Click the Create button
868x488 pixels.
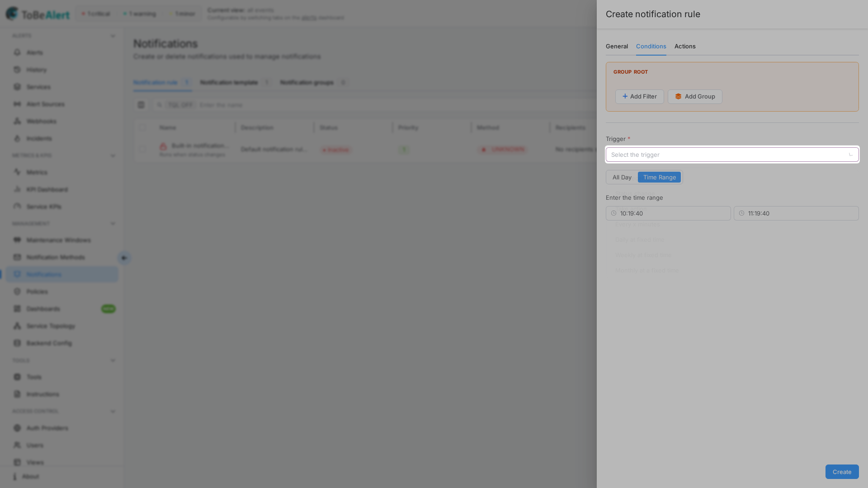tap(842, 472)
